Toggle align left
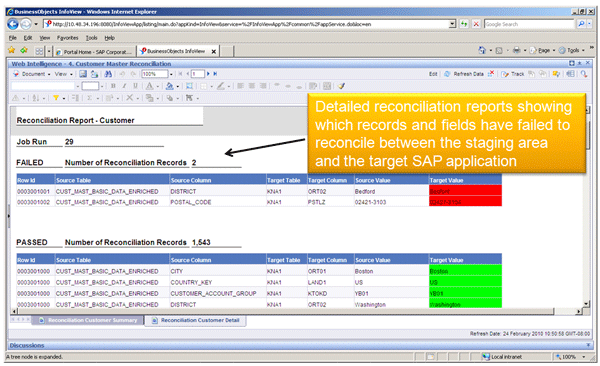The width and height of the screenshot is (600, 366). click(x=240, y=86)
